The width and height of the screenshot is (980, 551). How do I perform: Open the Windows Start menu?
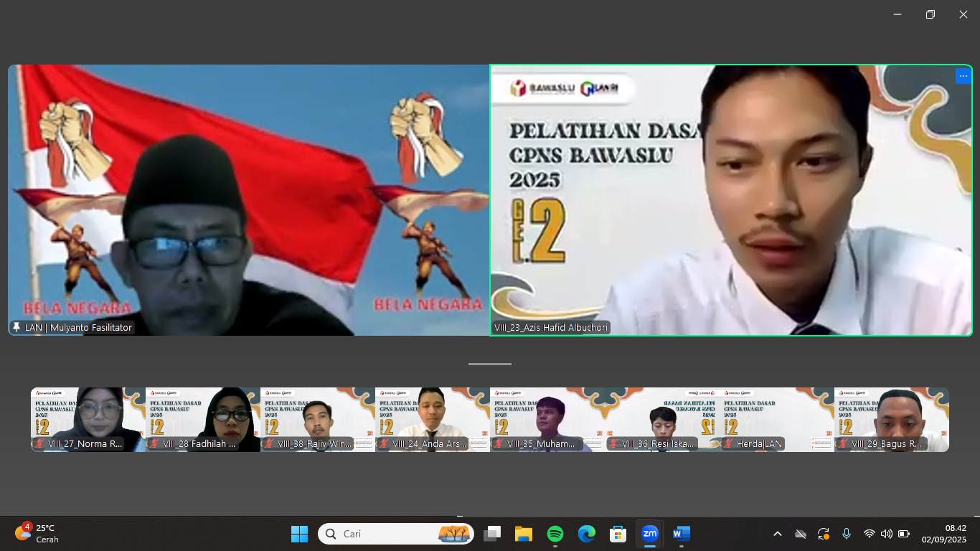[299, 534]
